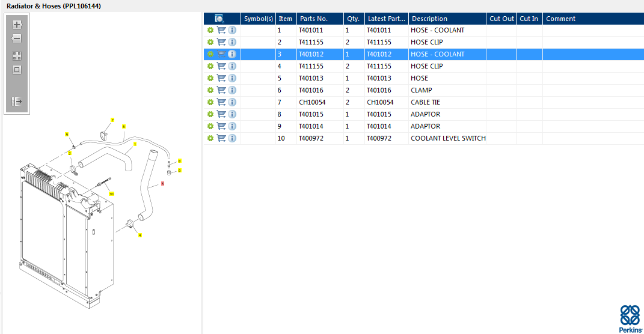Click callout label 4 in the diagram

click(x=140, y=235)
